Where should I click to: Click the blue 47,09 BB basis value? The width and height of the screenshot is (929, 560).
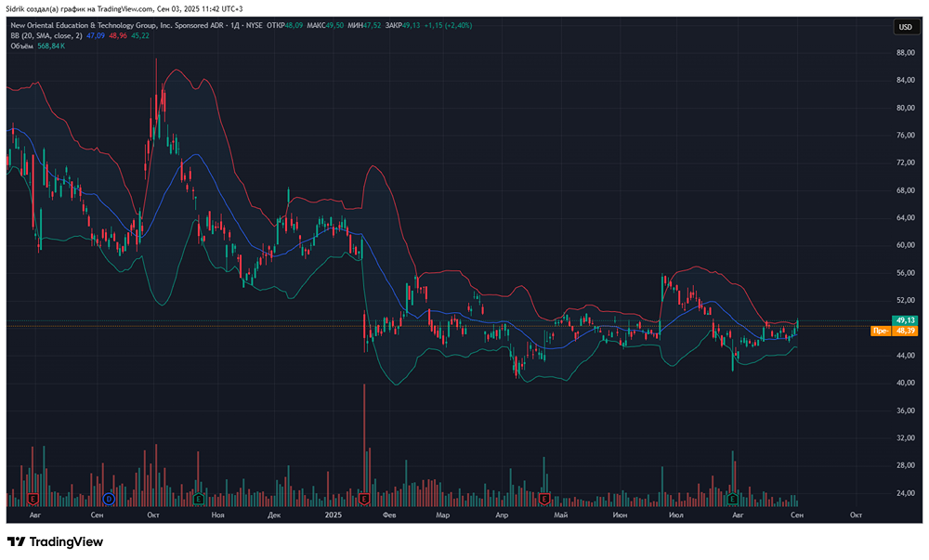click(96, 35)
